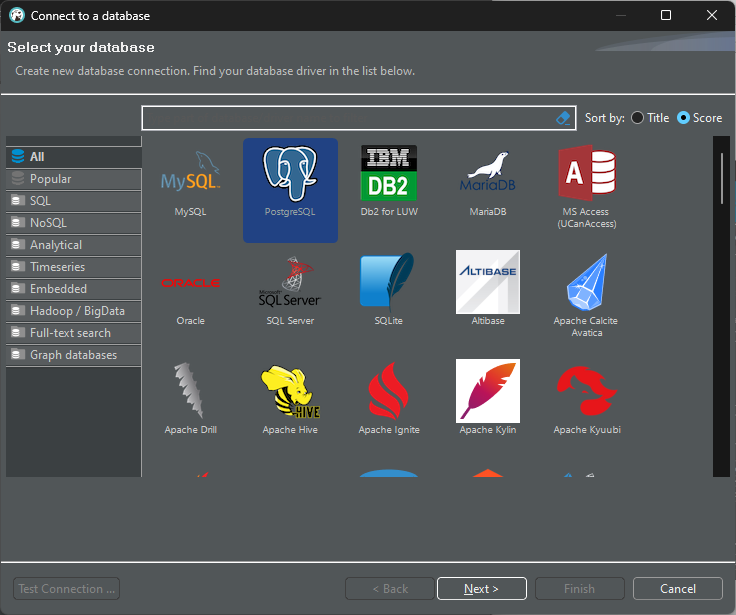Click the Next button
Screen dimensions: 736x615
pyautogui.click(x=482, y=589)
